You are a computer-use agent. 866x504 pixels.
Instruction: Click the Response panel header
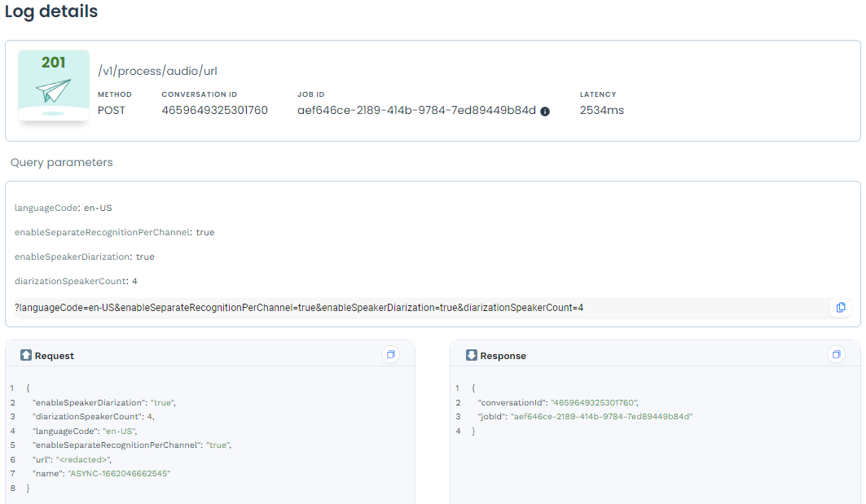tap(499, 356)
